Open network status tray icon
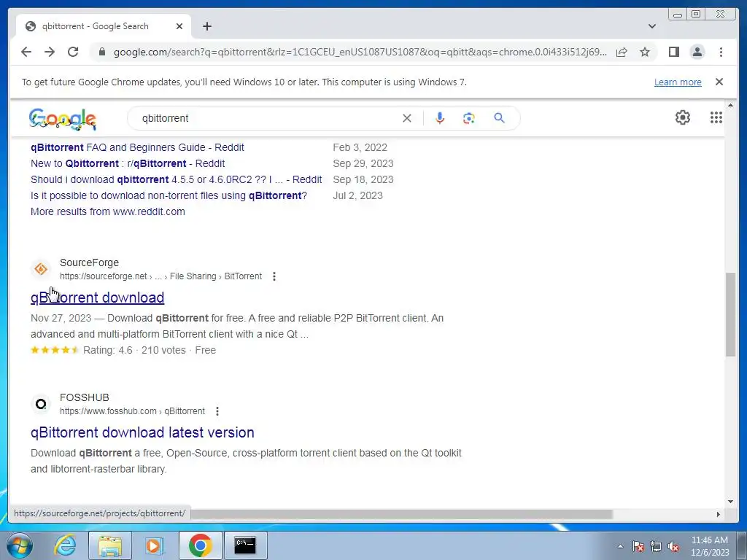Viewport: 747px width, 560px height. pyautogui.click(x=656, y=546)
